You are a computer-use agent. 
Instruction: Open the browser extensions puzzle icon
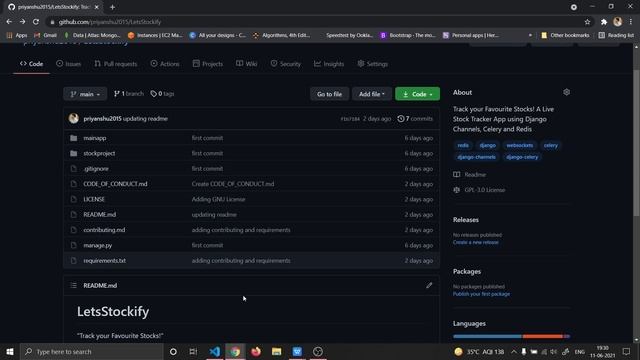604,22
